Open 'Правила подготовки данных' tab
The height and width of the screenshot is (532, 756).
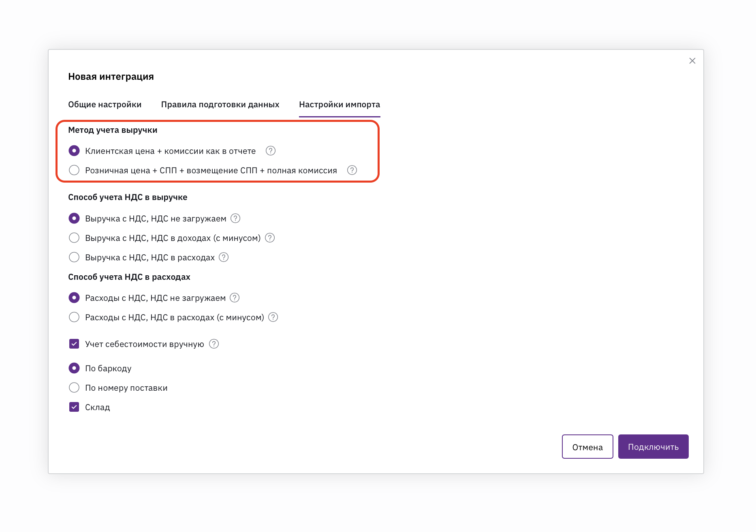220,104
